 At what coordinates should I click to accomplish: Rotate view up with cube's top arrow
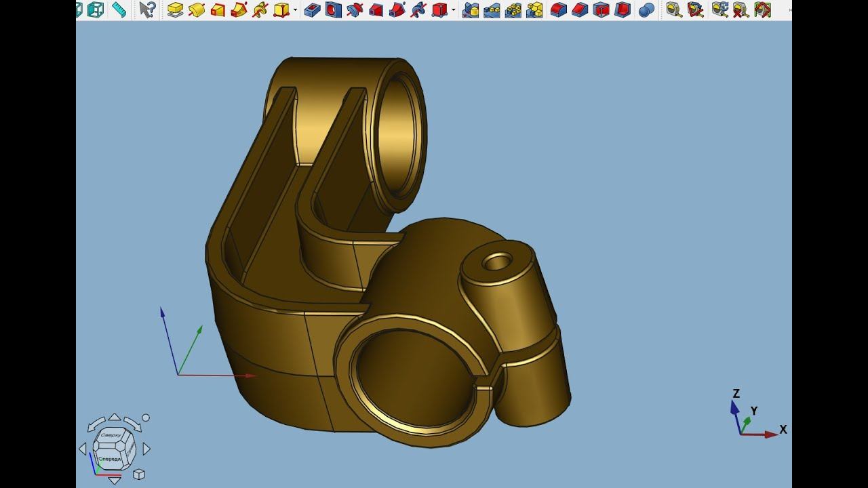tap(115, 417)
